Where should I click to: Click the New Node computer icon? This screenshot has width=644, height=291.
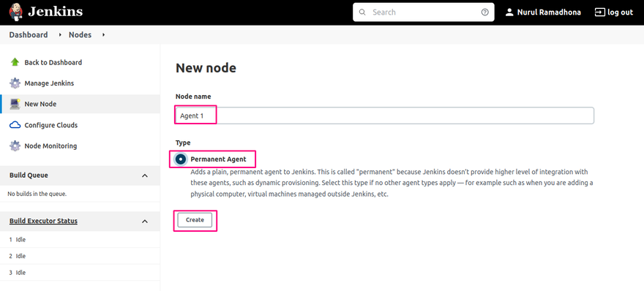point(15,104)
